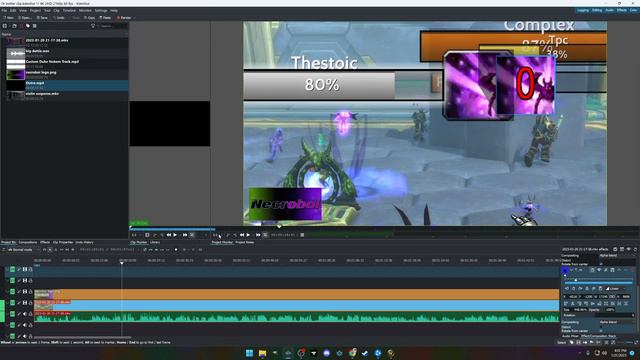Switch to the Audio workspace layout
The width and height of the screenshot is (640, 360).
[x=609, y=10]
